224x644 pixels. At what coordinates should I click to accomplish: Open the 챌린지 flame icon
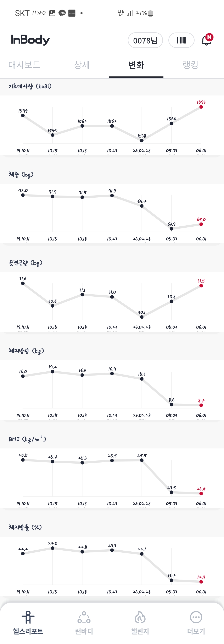(x=140, y=617)
